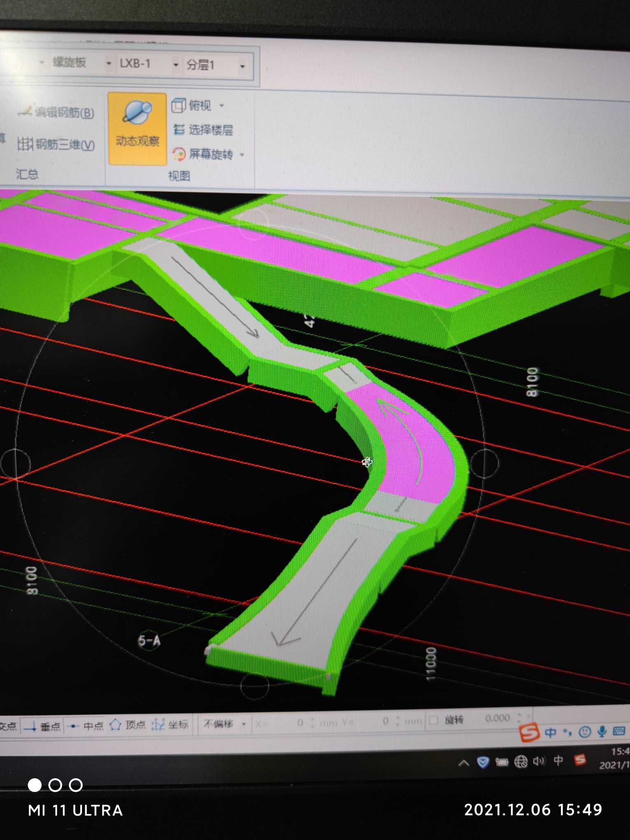Click Sogou voice input microphone icon
The image size is (630, 840).
point(602,731)
